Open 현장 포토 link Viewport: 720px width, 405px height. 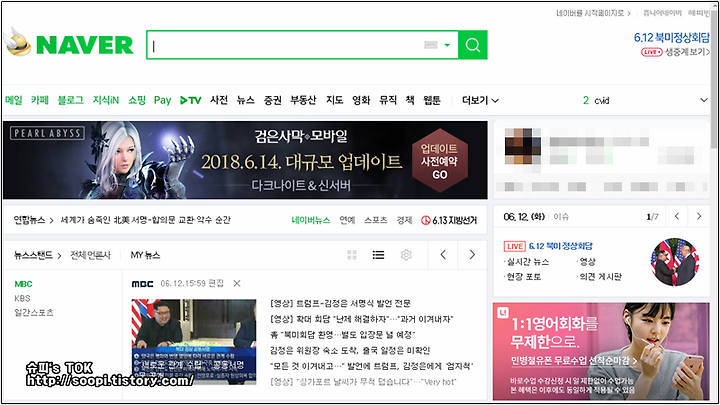tap(523, 277)
